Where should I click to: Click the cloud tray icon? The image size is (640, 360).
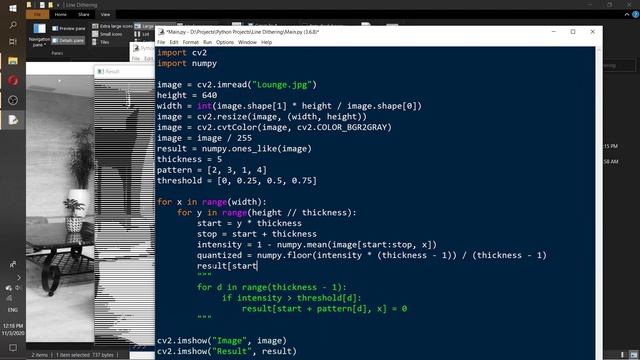pyautogui.click(x=8, y=288)
